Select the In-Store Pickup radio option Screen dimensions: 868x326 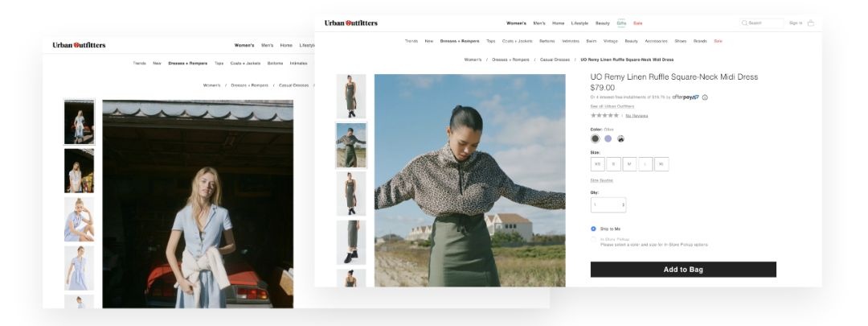point(593,240)
